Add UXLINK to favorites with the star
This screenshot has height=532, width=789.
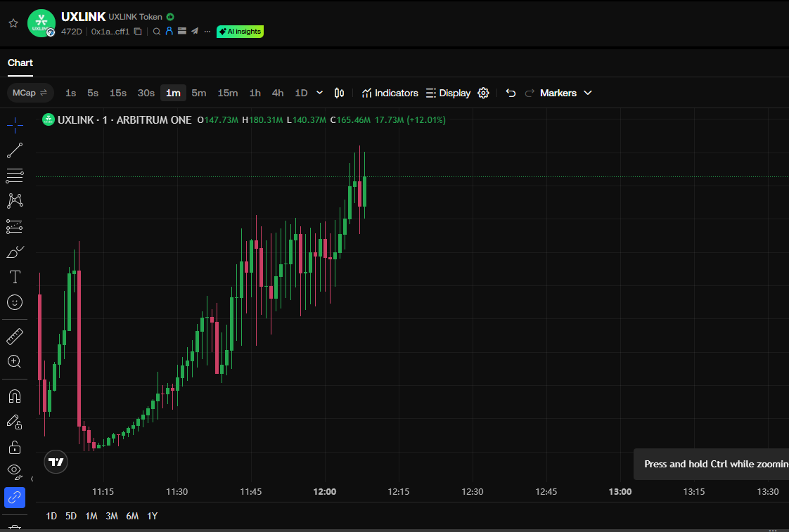point(13,23)
